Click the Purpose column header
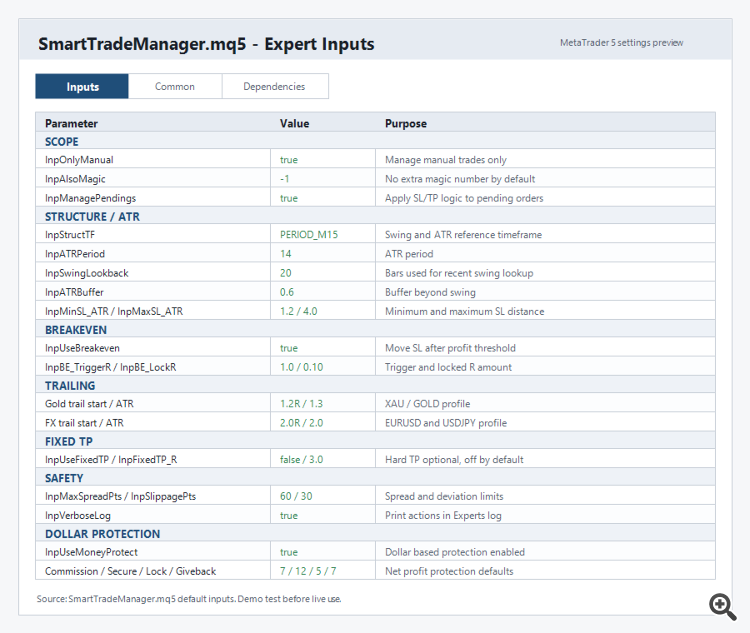This screenshot has width=750, height=633. coord(406,123)
